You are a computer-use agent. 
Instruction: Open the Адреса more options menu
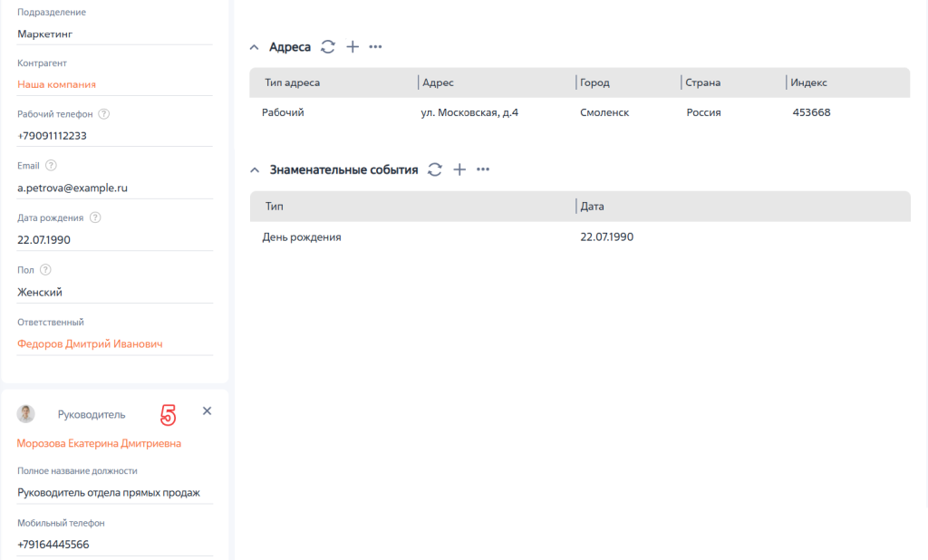(375, 47)
